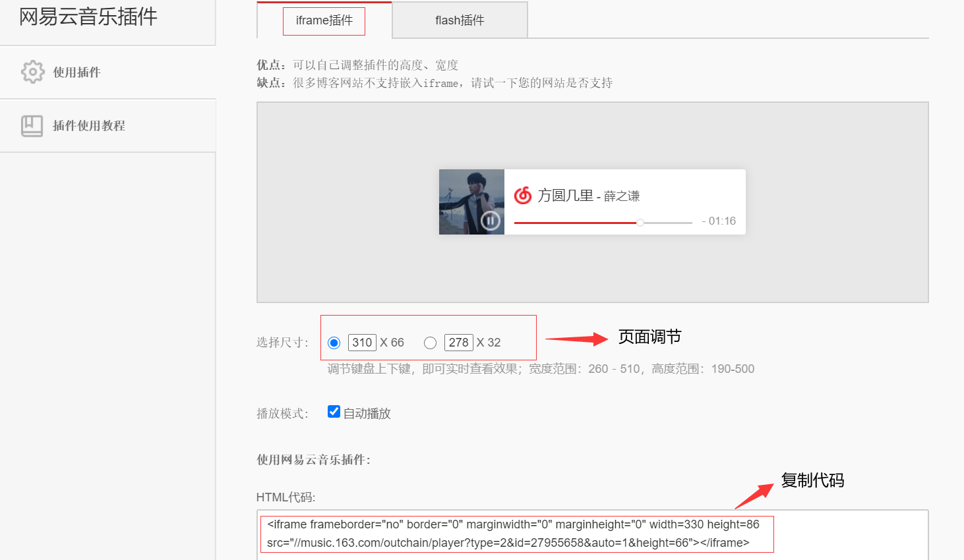964x560 pixels.
Task: Open 使用插件 in the sidebar
Action: pos(108,72)
